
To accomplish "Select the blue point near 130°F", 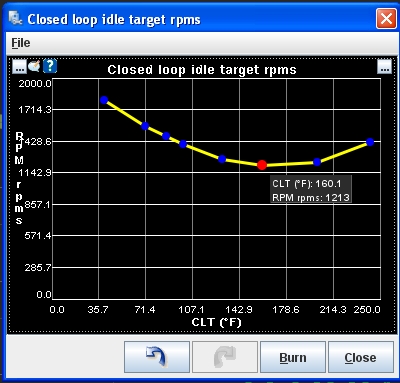I will (x=222, y=159).
